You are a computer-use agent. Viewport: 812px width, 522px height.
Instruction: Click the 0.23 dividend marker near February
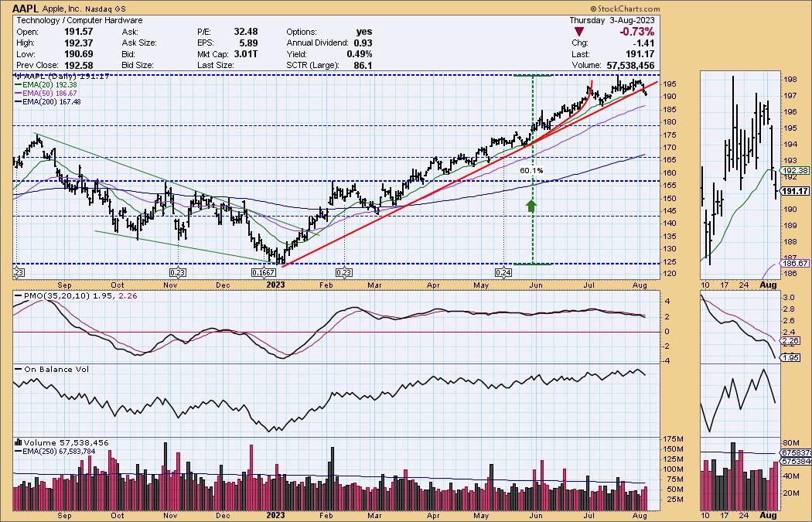pos(344,272)
